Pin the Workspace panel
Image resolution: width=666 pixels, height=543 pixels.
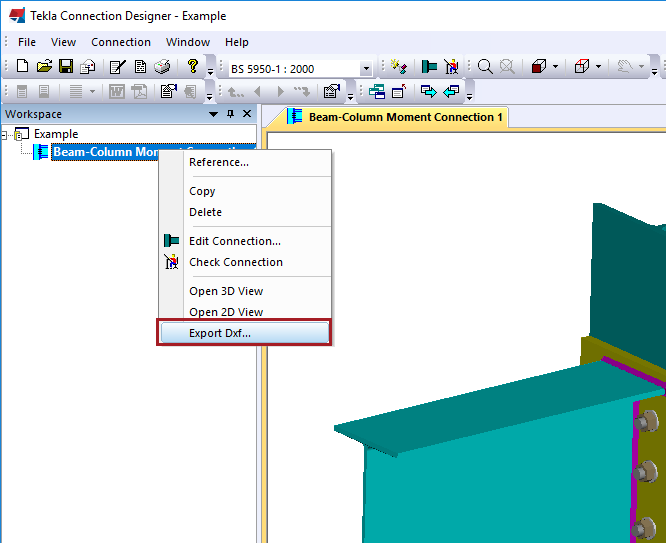click(231, 114)
